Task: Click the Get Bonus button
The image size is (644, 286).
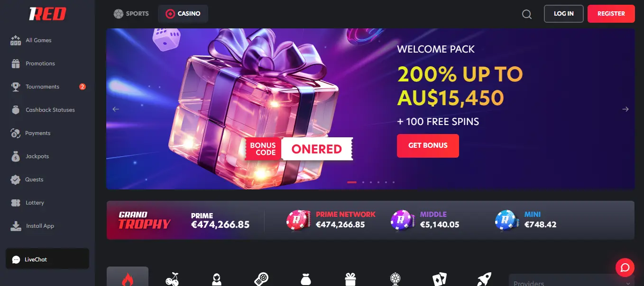Action: pos(428,145)
